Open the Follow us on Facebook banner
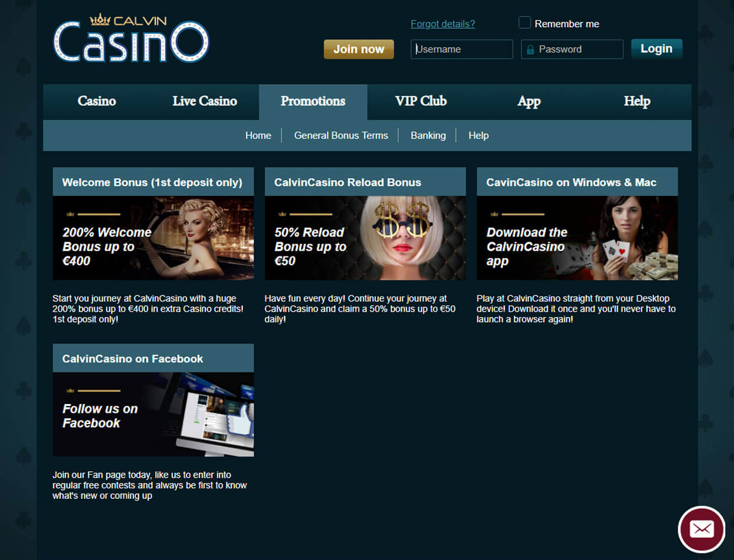This screenshot has width=734, height=560. pyautogui.click(x=154, y=415)
